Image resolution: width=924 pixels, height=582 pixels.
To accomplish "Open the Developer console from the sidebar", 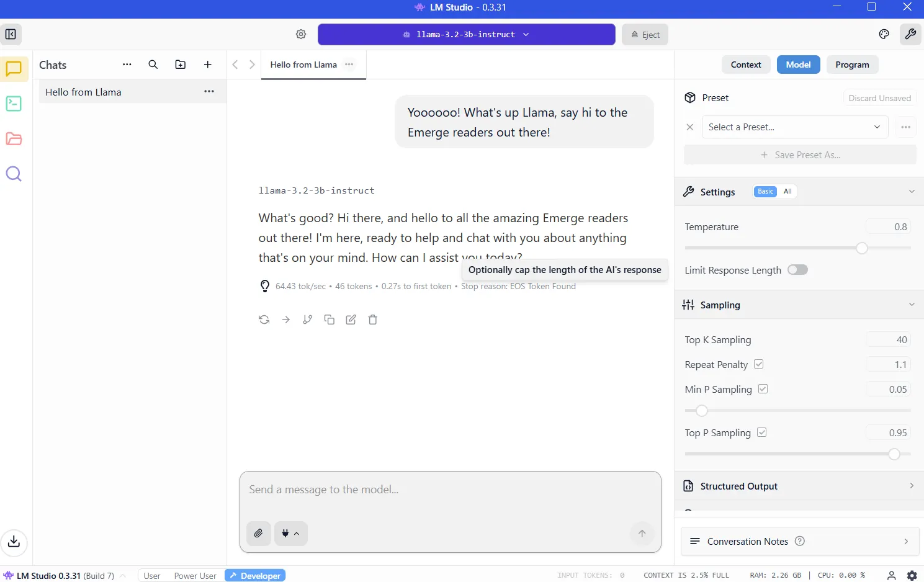I will tap(13, 104).
